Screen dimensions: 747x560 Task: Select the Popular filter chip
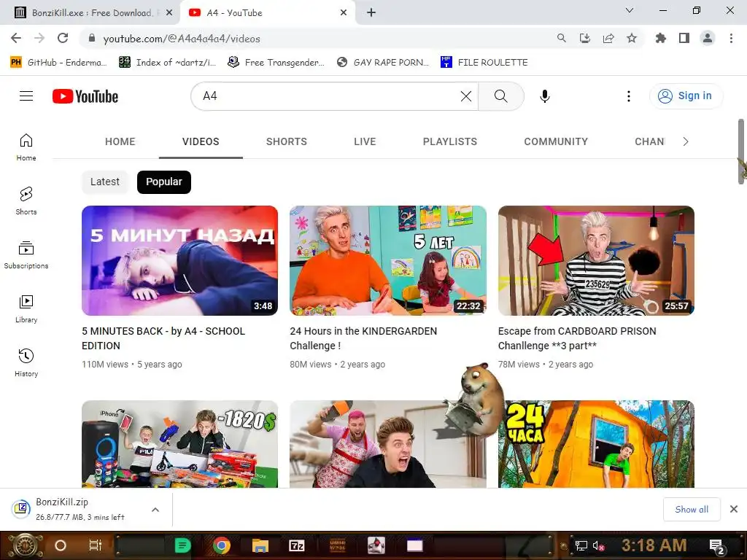coord(164,182)
